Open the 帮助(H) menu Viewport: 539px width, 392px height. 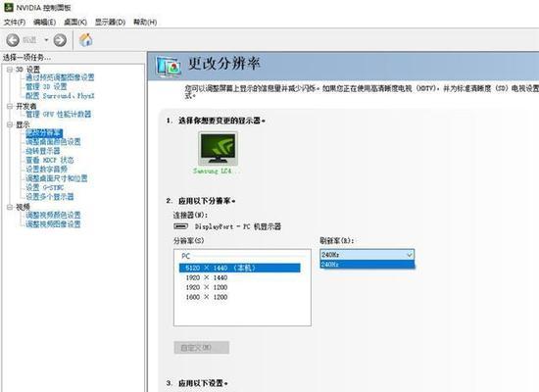pos(145,23)
